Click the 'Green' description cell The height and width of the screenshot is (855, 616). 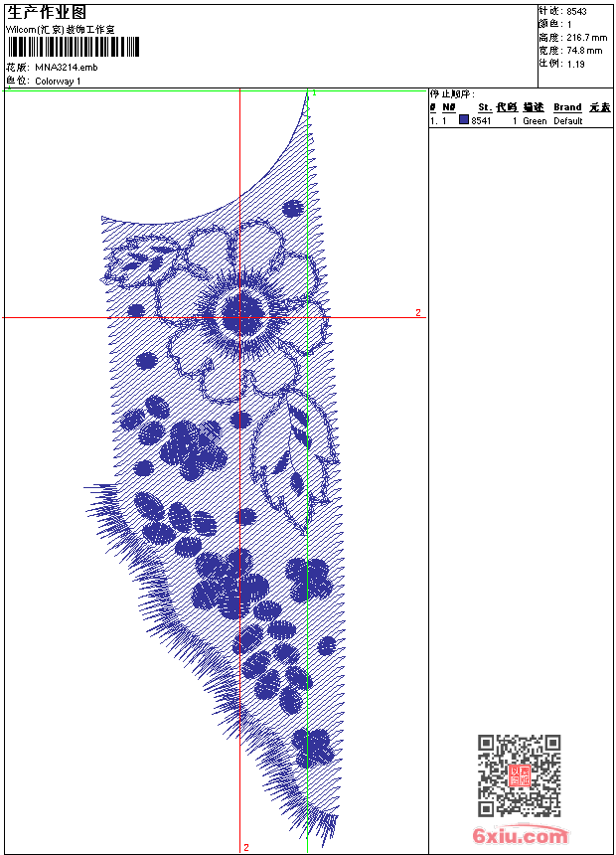pos(535,120)
